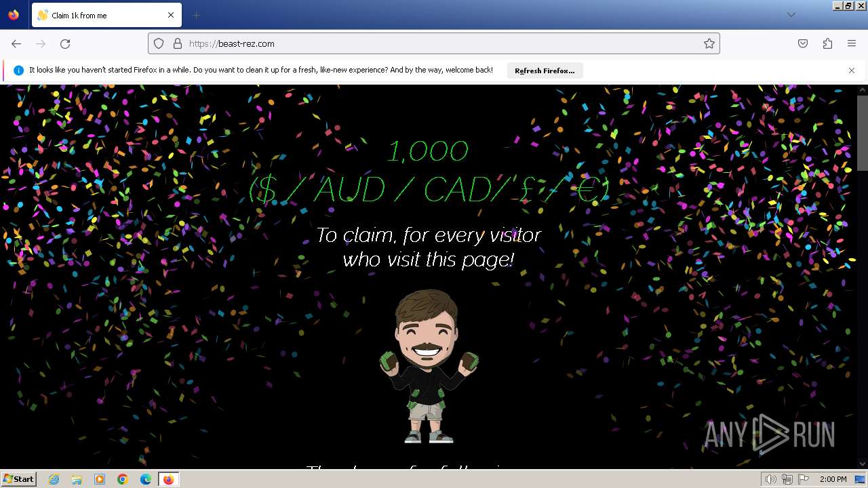Click the Forward navigation arrow
Image resolution: width=868 pixels, height=488 pixels.
(x=41, y=43)
